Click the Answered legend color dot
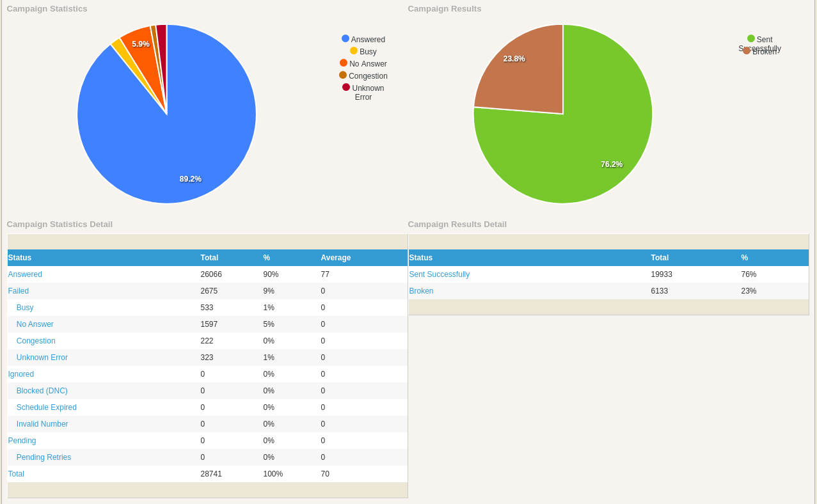The image size is (817, 504). pyautogui.click(x=345, y=38)
